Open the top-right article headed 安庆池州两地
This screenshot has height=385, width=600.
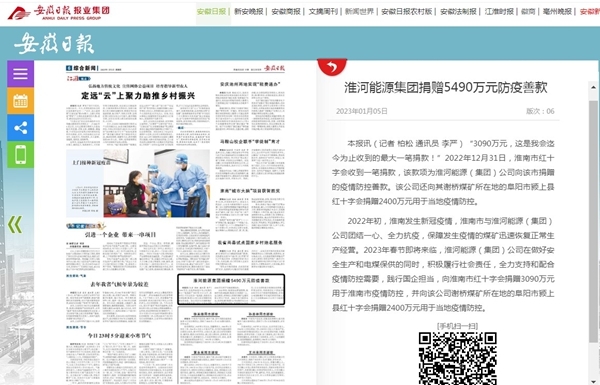pyautogui.click(x=250, y=84)
